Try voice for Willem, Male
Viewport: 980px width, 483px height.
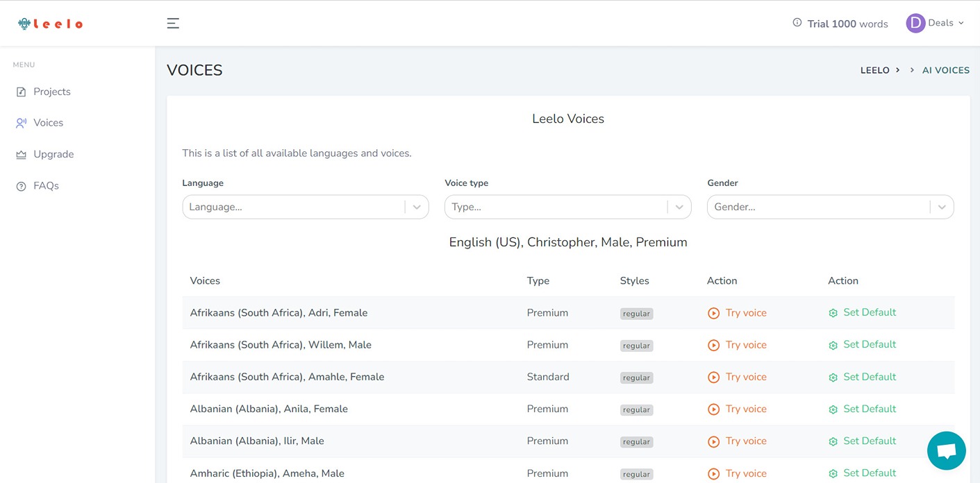click(x=737, y=345)
